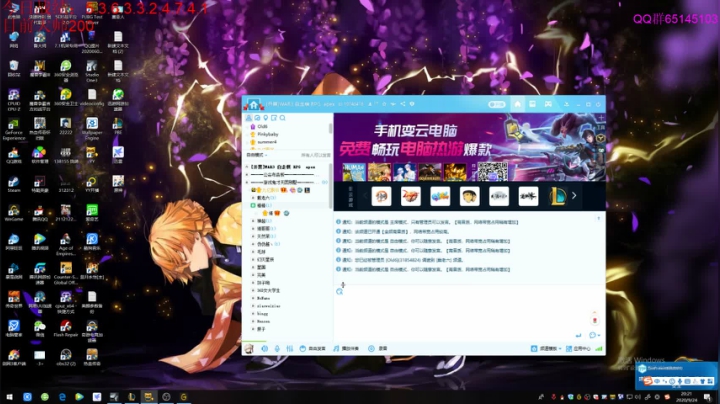Send message with the enter arrow icon
720x404 pixels.
pyautogui.click(x=579, y=335)
